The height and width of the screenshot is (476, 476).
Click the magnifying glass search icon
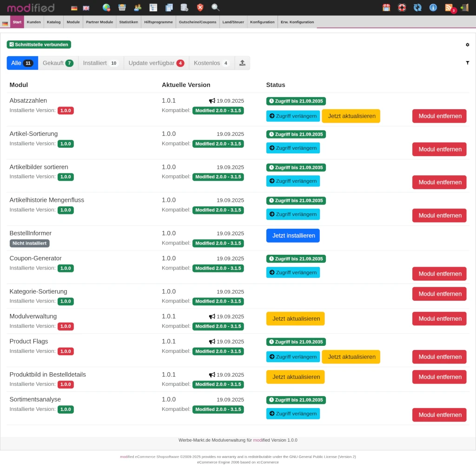[215, 7]
